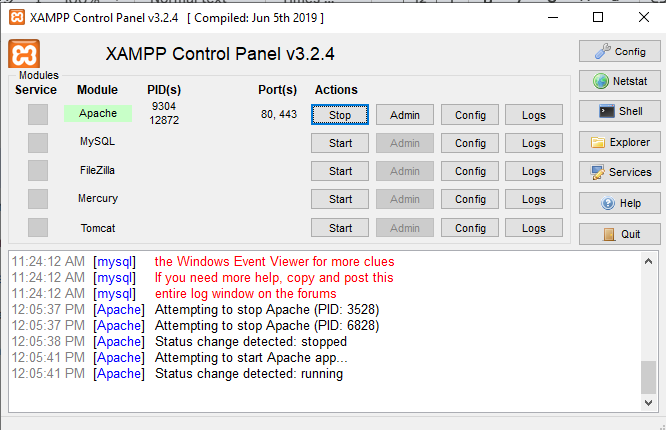Open the FileZilla Config menu
666x430 pixels.
[470, 171]
